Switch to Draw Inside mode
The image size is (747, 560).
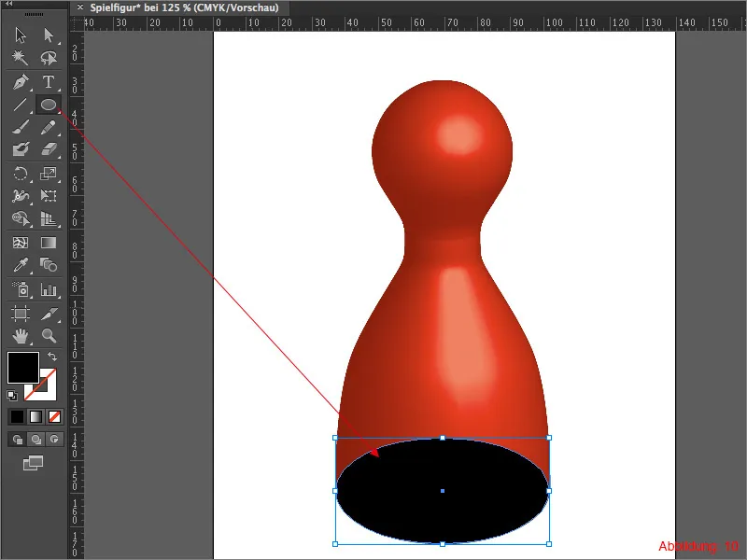click(54, 439)
